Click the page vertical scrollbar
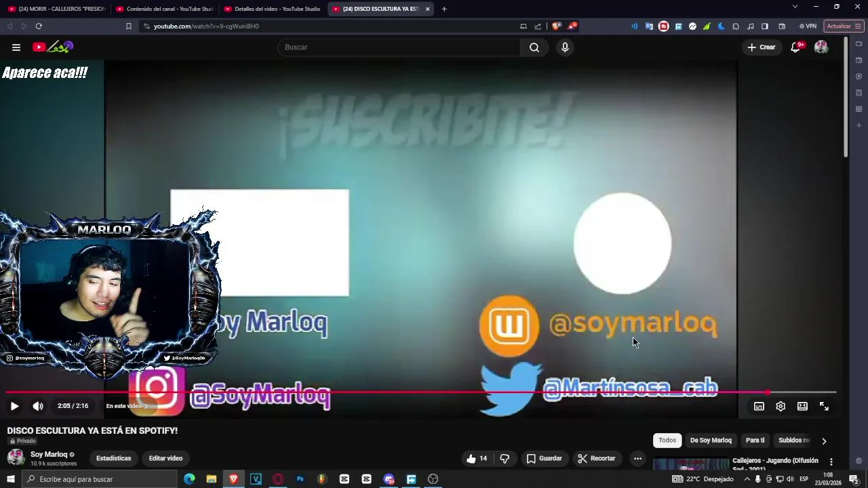 tap(846, 98)
